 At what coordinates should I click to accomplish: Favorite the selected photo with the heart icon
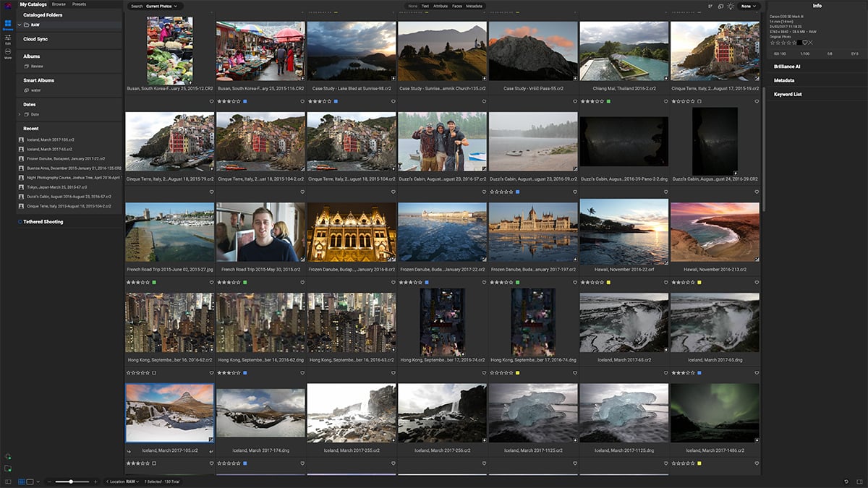806,42
